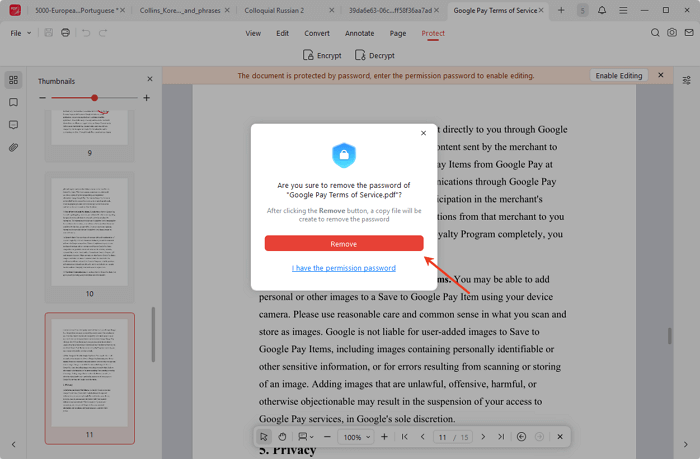Screen dimensions: 700x459
Task: Go to last page
Action: [x=501, y=437]
